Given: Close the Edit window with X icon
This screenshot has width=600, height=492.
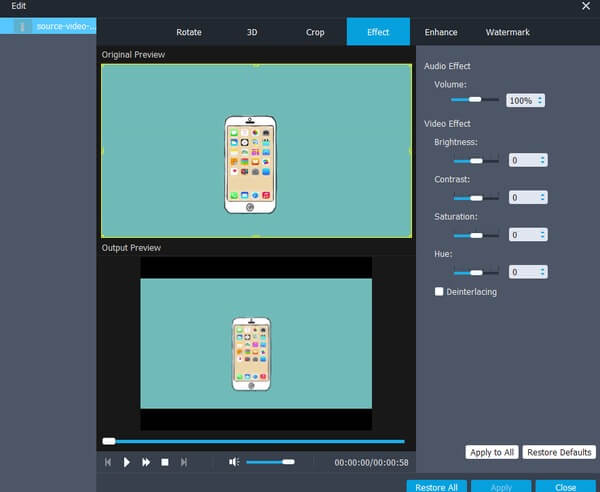Looking at the screenshot, I should (586, 6).
